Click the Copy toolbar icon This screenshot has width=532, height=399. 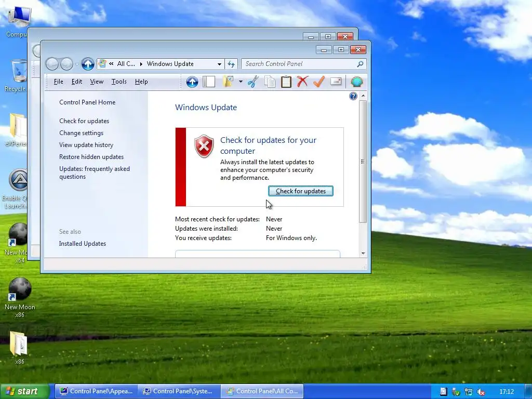(x=270, y=82)
